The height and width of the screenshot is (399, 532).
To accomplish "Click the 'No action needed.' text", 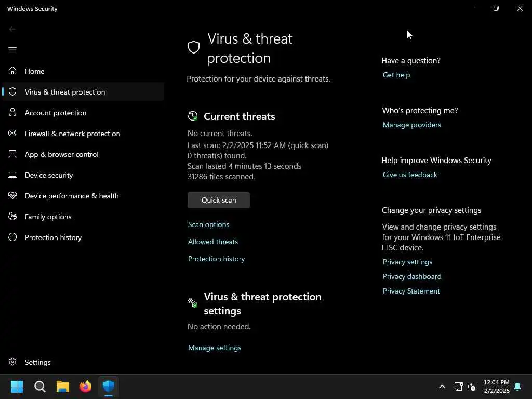I will click(219, 326).
